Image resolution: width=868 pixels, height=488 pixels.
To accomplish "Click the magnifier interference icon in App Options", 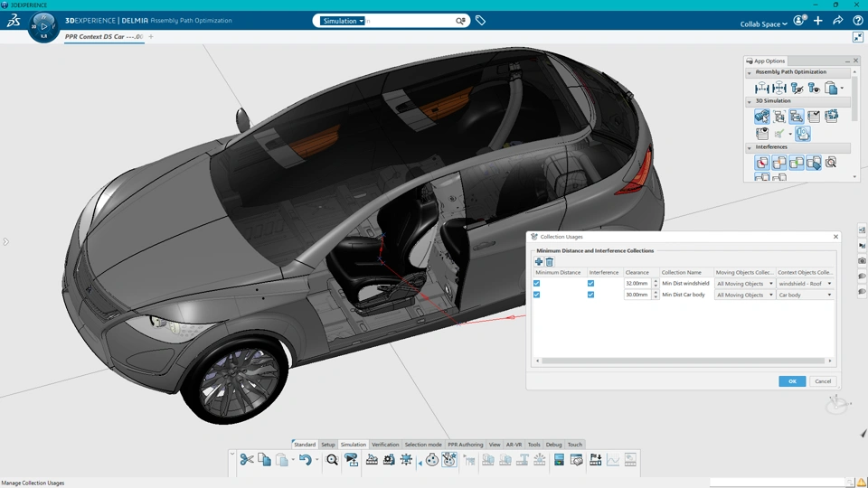I will pyautogui.click(x=831, y=163).
